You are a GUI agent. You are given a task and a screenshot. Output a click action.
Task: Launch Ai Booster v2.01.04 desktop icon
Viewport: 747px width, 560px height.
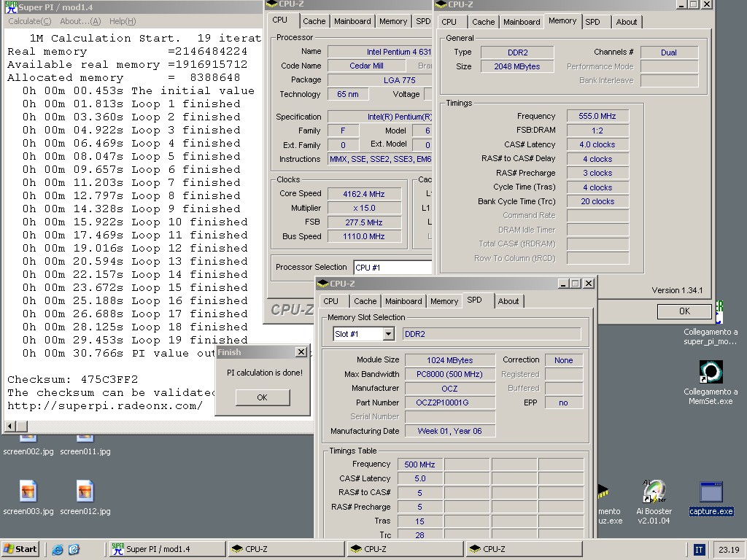tap(654, 491)
